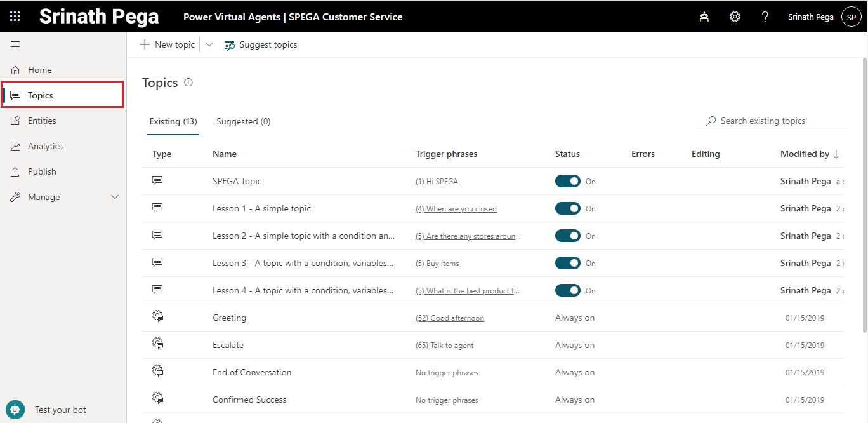The width and height of the screenshot is (868, 423).
Task: Sort by Modified by column arrow
Action: coord(836,154)
